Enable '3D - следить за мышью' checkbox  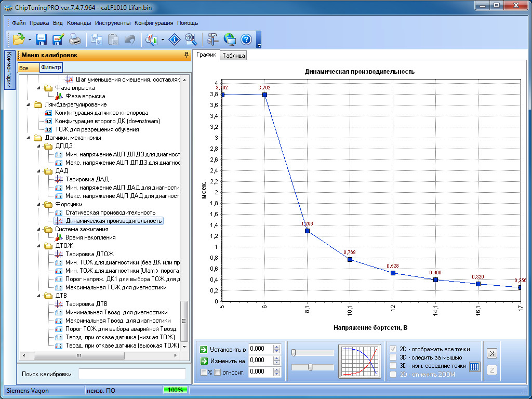point(394,357)
